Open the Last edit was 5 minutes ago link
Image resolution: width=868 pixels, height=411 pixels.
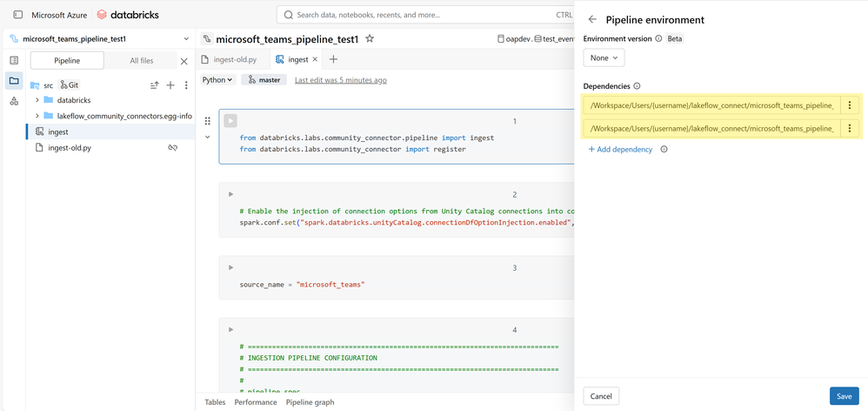340,80
